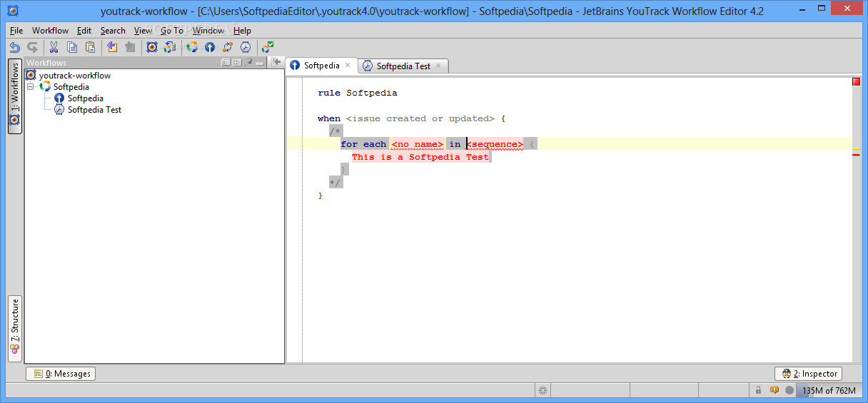Click the gray circle icon in status bar
Image resolution: width=868 pixels, height=403 pixels.
(789, 390)
